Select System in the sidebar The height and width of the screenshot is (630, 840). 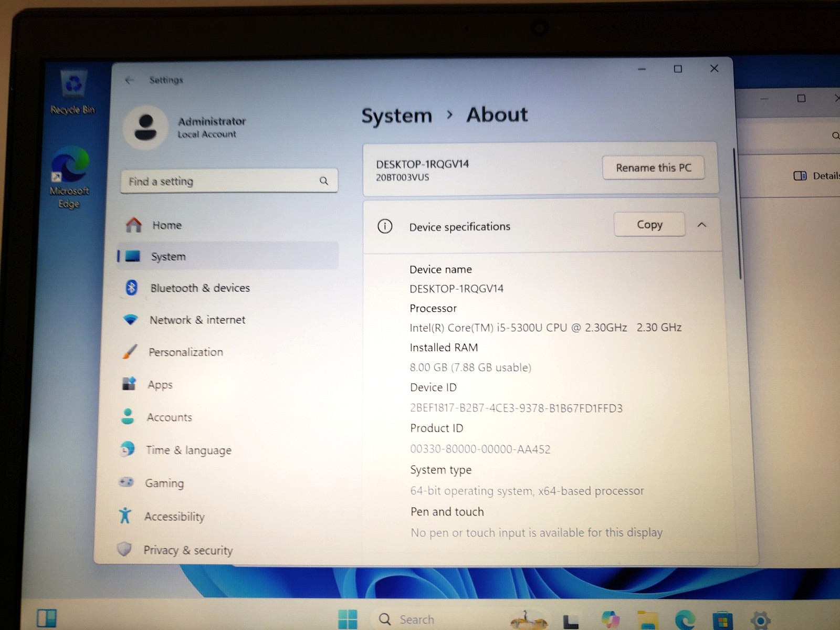point(229,256)
